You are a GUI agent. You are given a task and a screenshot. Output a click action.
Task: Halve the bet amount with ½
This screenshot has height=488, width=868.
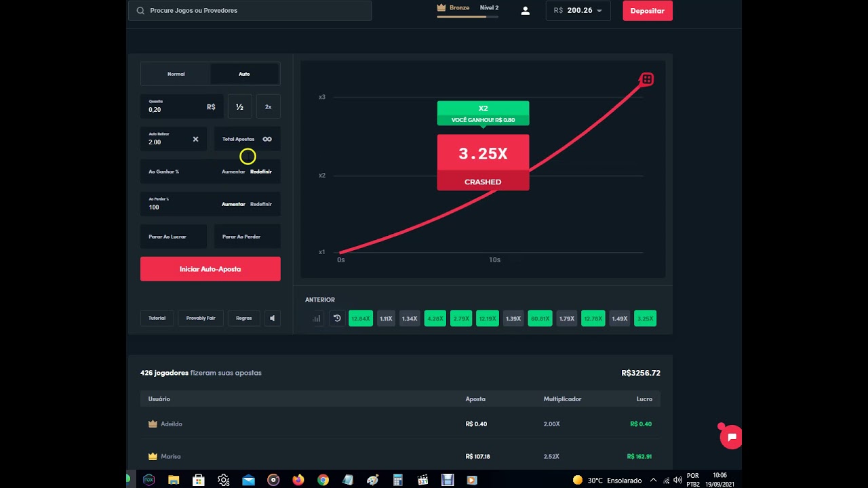[x=239, y=106]
